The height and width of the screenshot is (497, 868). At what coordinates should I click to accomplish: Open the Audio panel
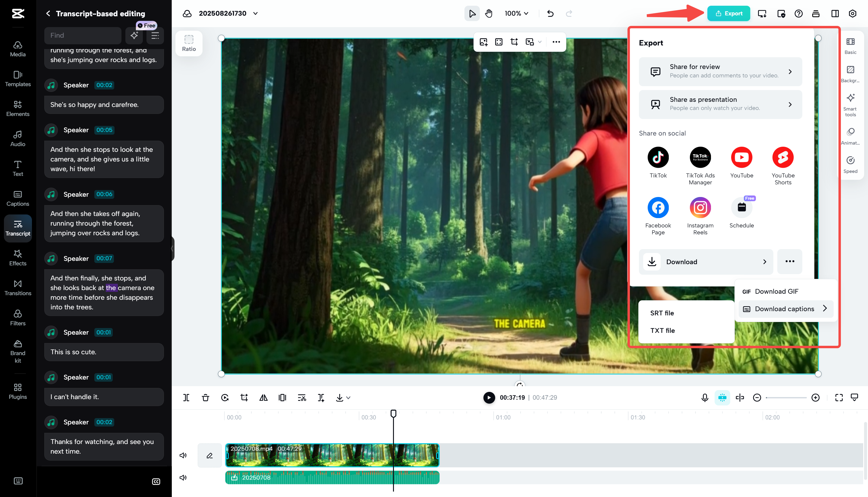tap(18, 139)
